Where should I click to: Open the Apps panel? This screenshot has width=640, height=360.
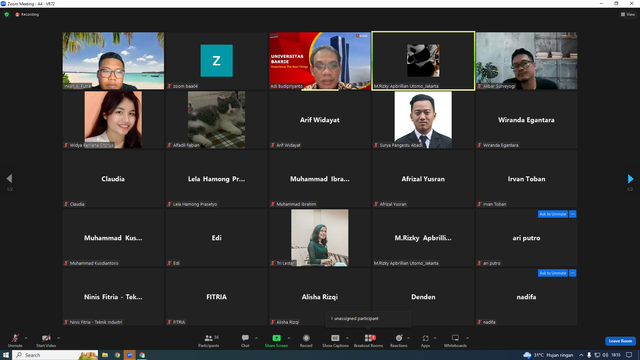425,340
